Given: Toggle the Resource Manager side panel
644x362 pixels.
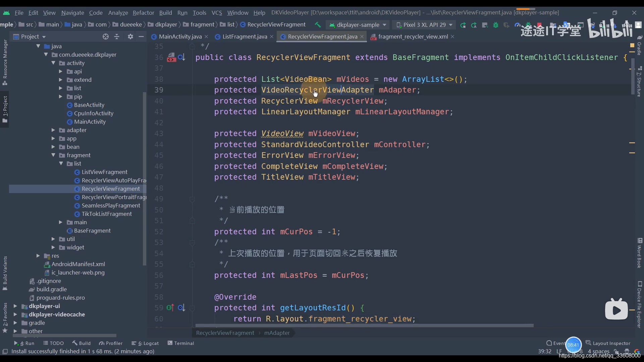Looking at the screenshot, I should click(x=5, y=62).
